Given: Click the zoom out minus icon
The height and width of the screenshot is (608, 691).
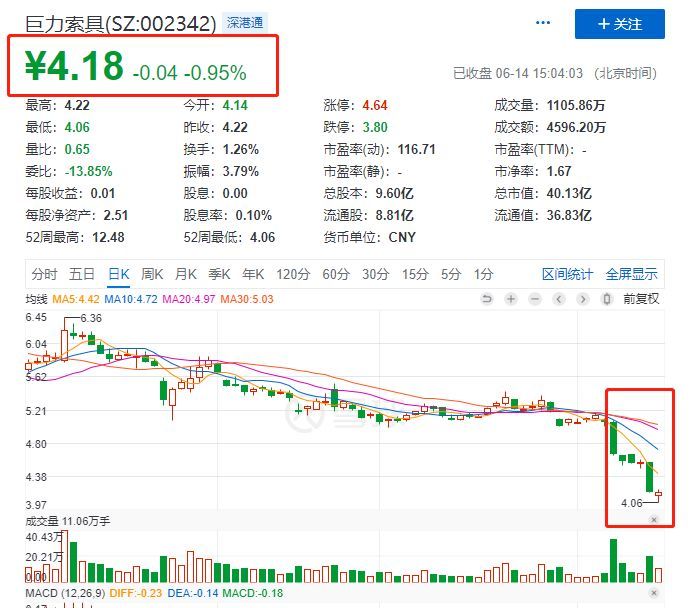Looking at the screenshot, I should pyautogui.click(x=535, y=299).
